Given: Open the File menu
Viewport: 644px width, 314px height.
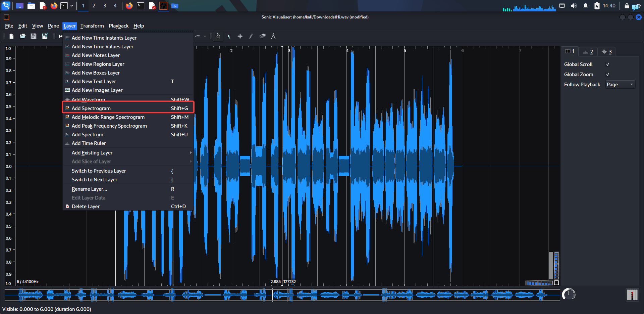Looking at the screenshot, I should tap(9, 26).
